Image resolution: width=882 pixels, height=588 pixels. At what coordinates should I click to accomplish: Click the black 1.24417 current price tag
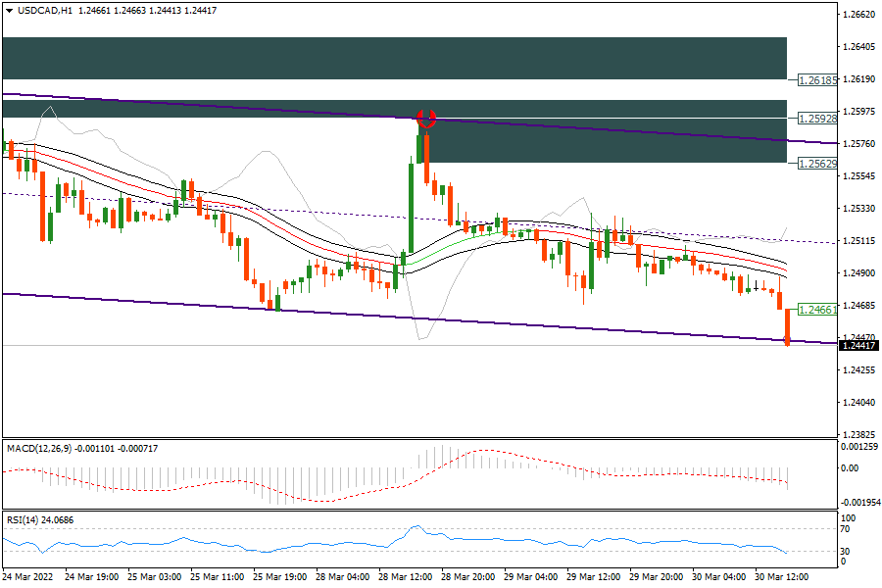pyautogui.click(x=858, y=345)
